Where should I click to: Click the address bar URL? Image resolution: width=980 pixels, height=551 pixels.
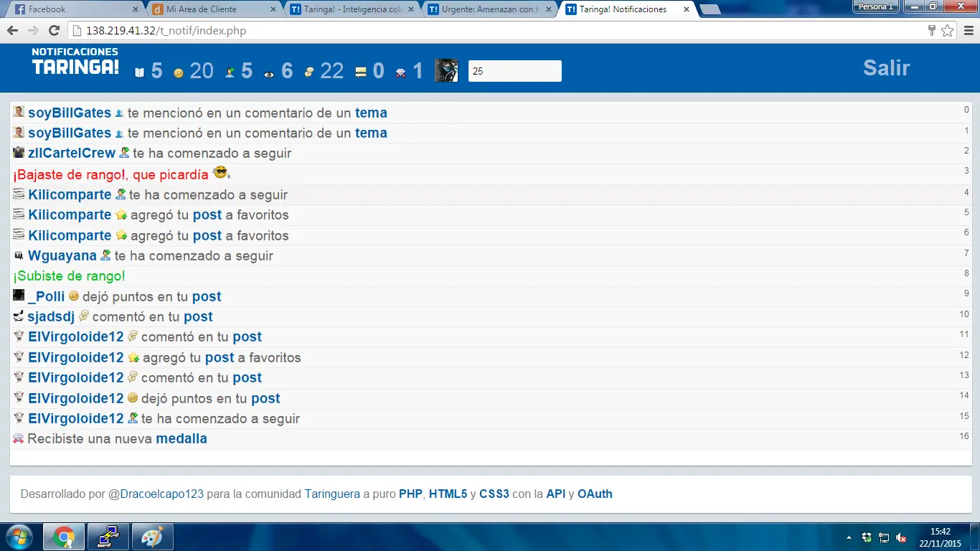click(x=166, y=31)
